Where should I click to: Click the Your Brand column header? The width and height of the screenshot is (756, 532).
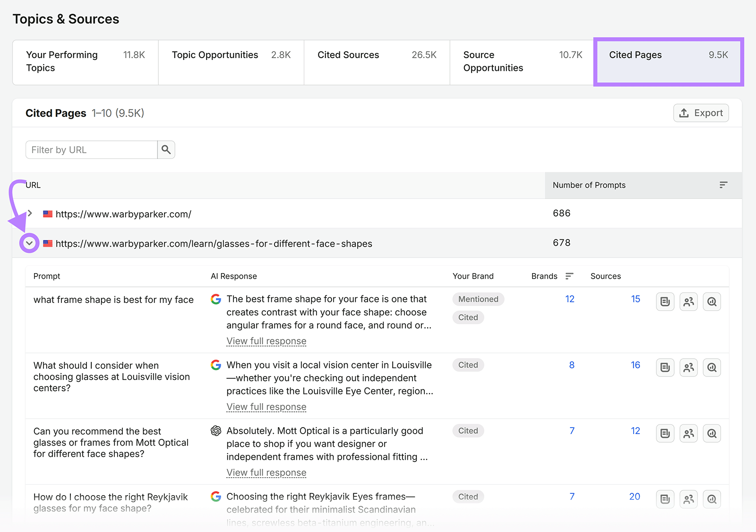tap(472, 276)
